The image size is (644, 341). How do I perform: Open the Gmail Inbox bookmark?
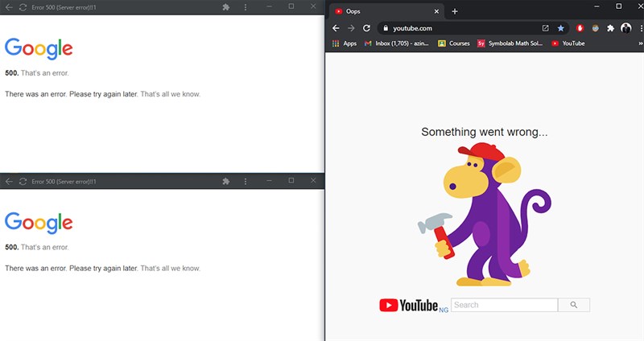tap(396, 43)
